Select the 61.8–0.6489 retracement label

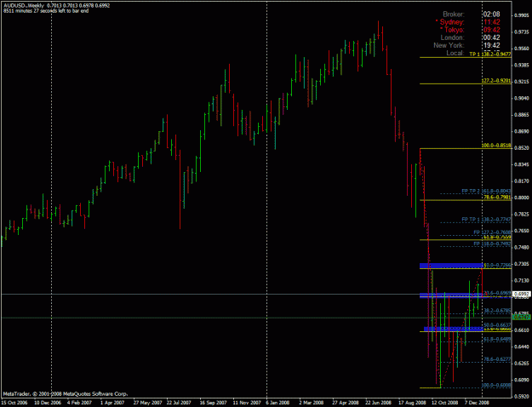point(497,339)
